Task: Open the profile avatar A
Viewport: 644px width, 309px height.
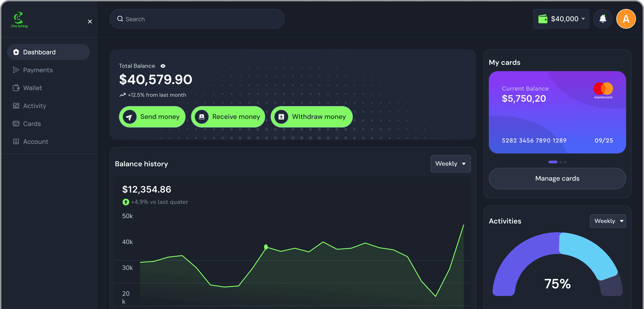Action: pos(626,19)
